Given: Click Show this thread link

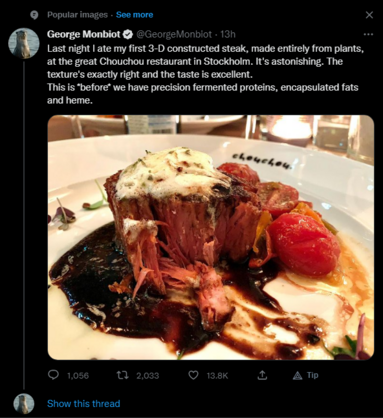Looking at the screenshot, I should pos(83,404).
